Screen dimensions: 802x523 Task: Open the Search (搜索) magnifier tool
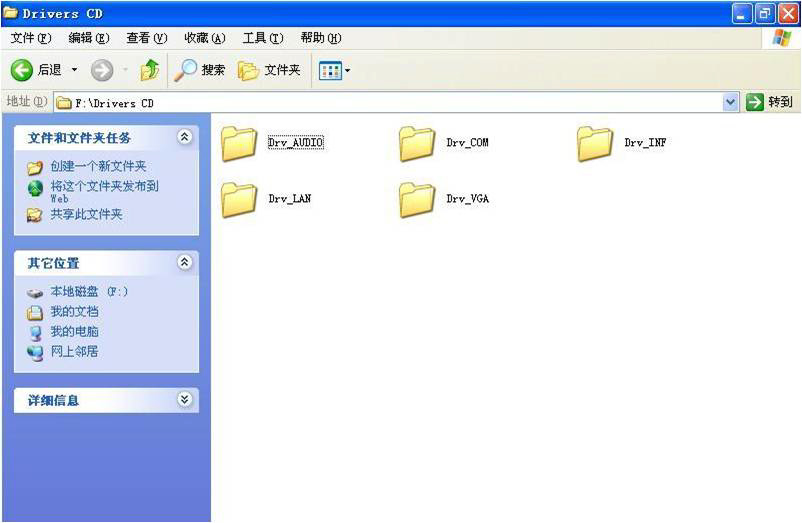pyautogui.click(x=186, y=70)
